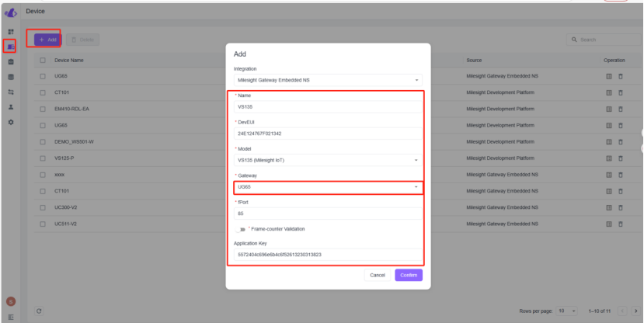Click the Application Key input field

click(328, 255)
